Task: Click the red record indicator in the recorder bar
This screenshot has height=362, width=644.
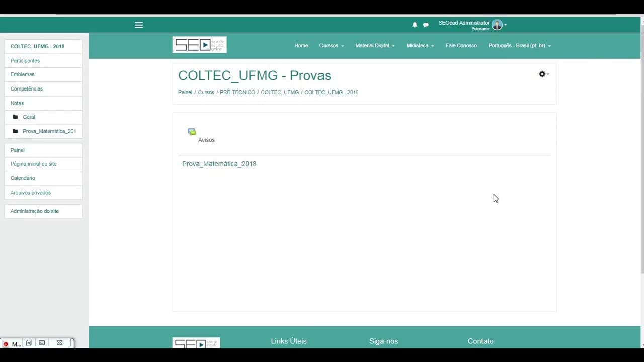Action: coord(6,344)
